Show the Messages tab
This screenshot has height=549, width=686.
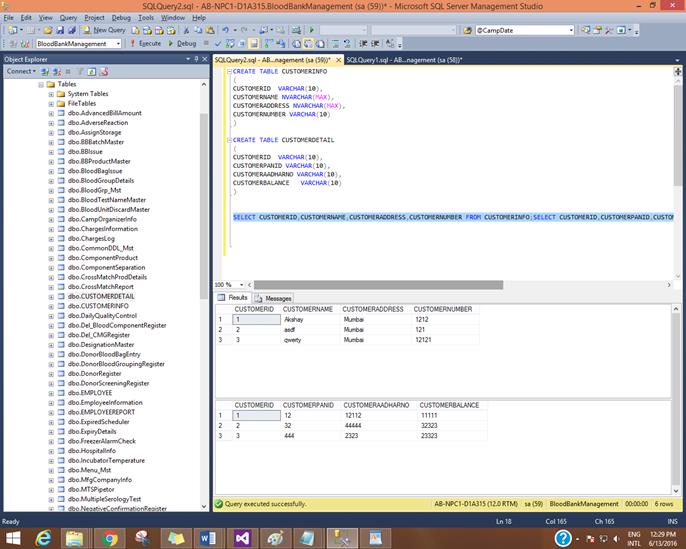tap(274, 298)
